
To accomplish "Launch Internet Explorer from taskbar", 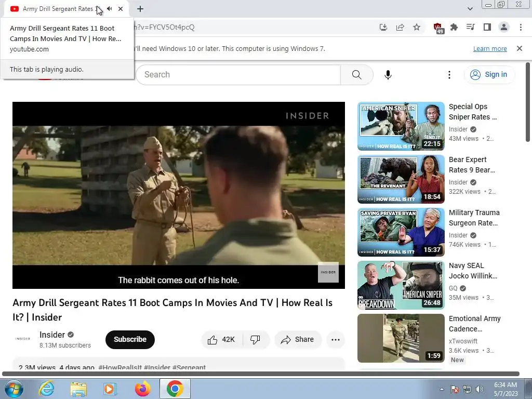I will [x=46, y=389].
